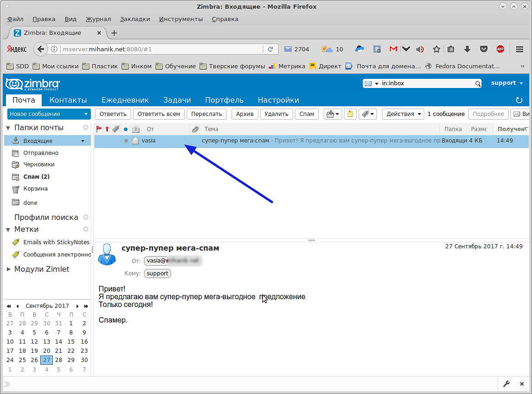The width and height of the screenshot is (532, 394).
Task: Click the refresh icon in the Zimbra header
Action: (519, 100)
